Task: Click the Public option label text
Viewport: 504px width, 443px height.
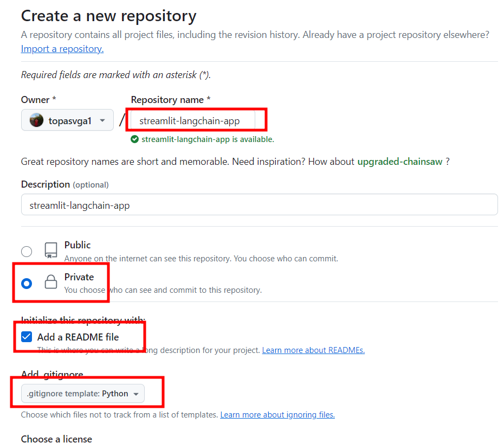Action: (x=77, y=245)
